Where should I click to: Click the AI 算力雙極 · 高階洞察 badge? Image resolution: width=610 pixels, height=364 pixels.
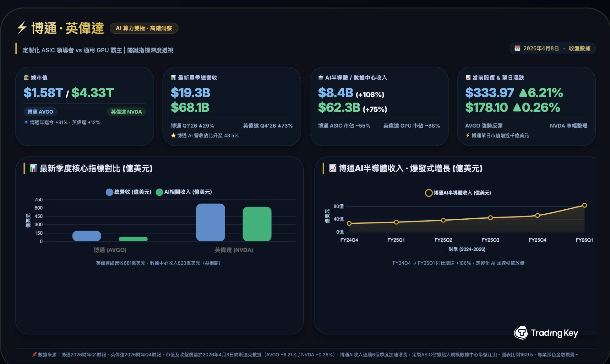click(144, 28)
